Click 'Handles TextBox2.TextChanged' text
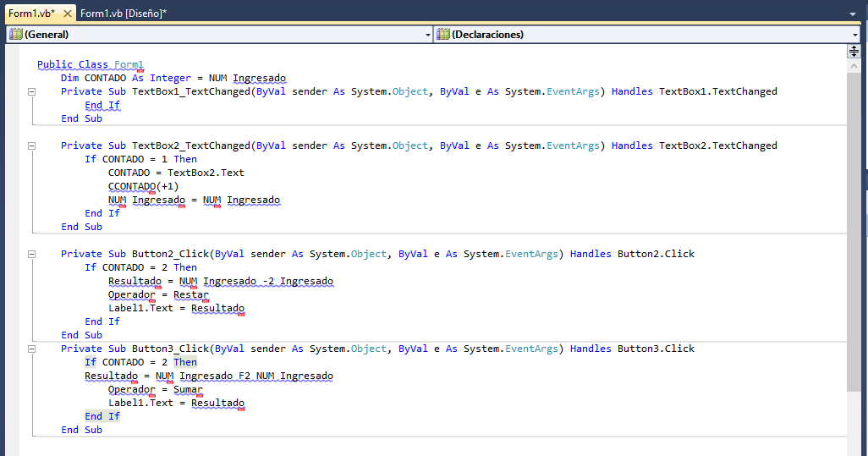This screenshot has height=456, width=868. [695, 146]
